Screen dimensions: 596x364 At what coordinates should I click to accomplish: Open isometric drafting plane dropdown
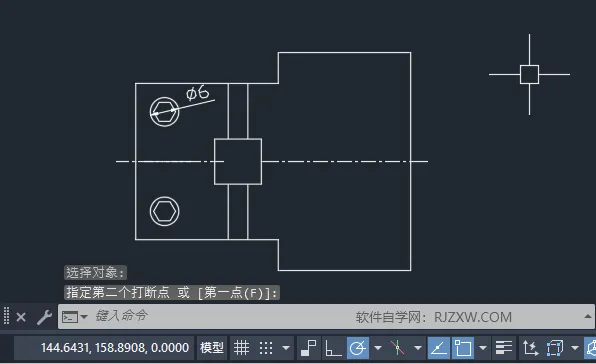coord(418,348)
